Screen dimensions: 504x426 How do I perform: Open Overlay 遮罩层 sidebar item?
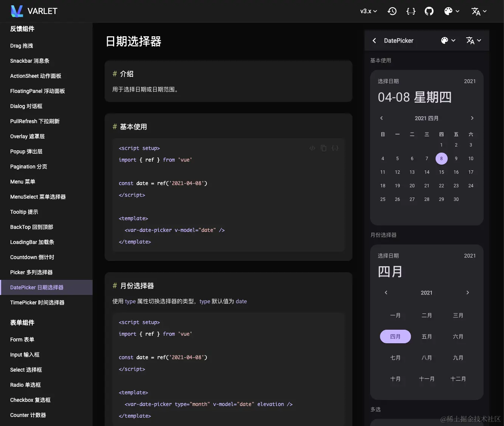click(x=46, y=136)
